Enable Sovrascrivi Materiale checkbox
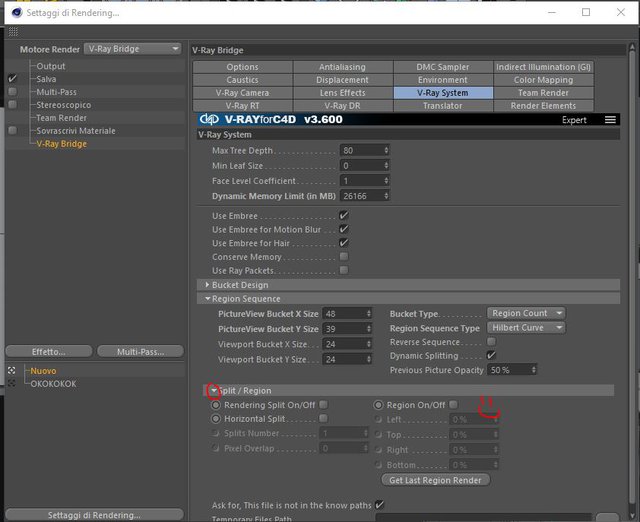Viewport: 640px width, 522px height. click(x=13, y=130)
